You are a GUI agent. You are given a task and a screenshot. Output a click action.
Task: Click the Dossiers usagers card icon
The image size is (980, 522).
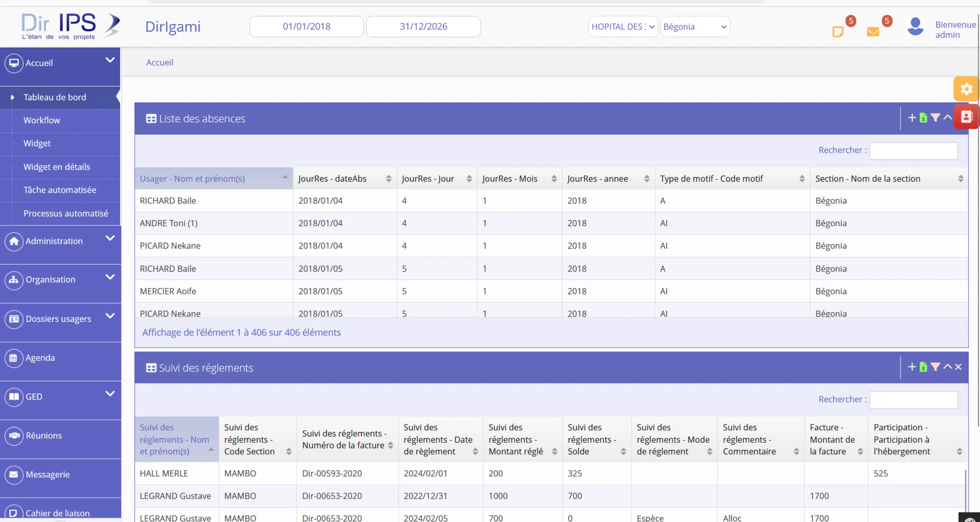tap(14, 319)
